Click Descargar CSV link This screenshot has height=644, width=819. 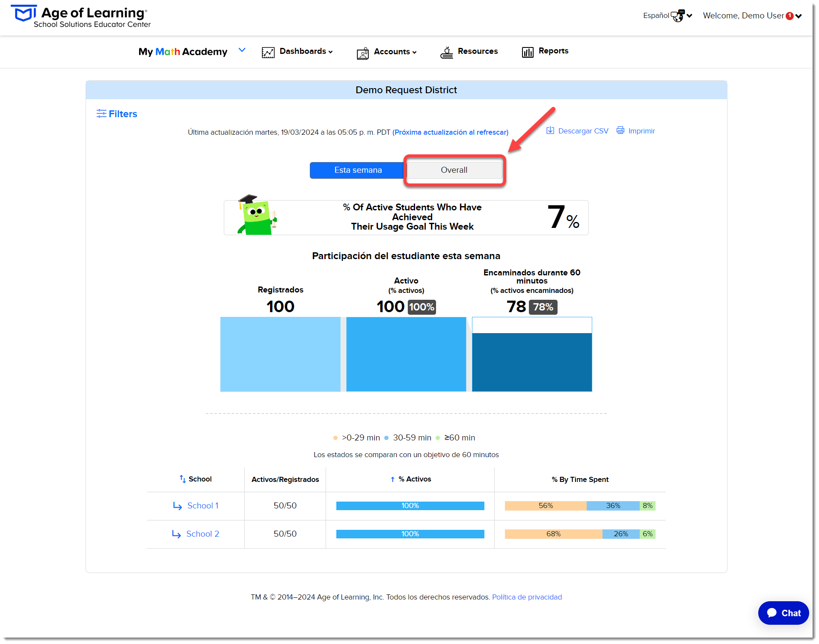pyautogui.click(x=583, y=131)
